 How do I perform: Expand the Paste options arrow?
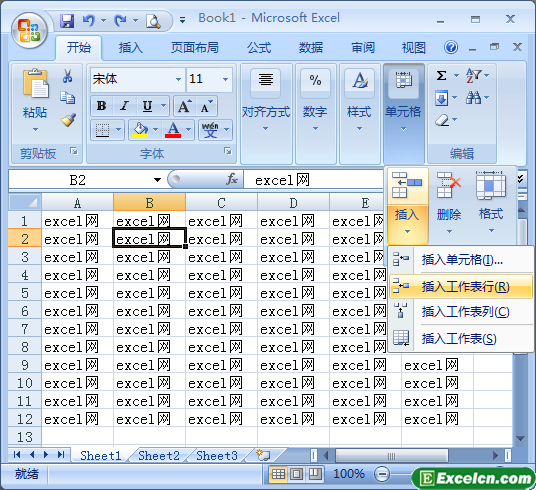(x=35, y=130)
